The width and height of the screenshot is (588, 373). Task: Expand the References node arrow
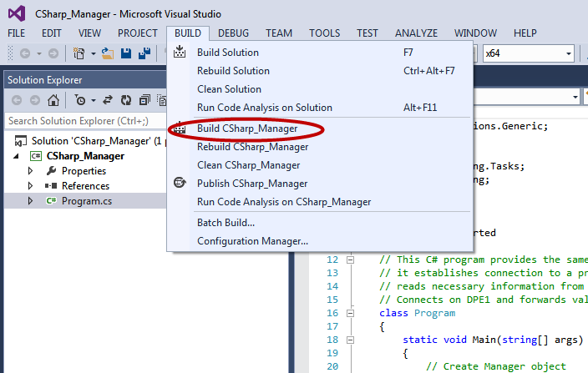(30, 186)
